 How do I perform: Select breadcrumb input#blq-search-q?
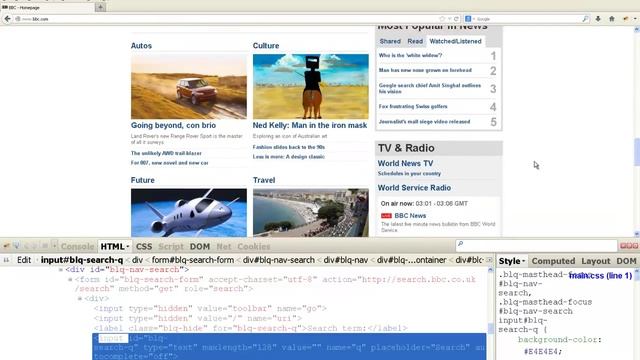point(82,260)
